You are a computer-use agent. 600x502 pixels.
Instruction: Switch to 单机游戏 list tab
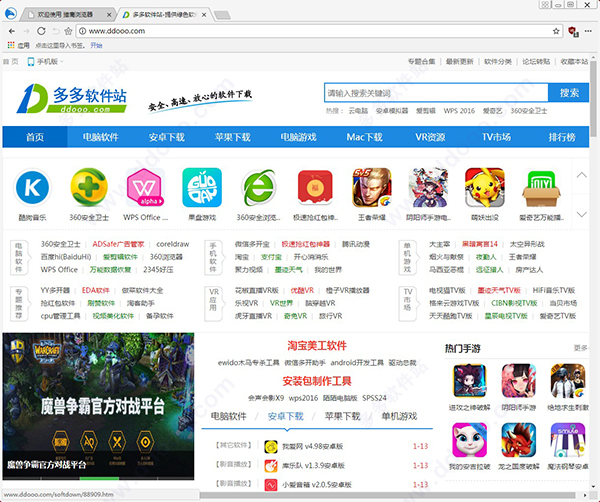click(x=399, y=416)
